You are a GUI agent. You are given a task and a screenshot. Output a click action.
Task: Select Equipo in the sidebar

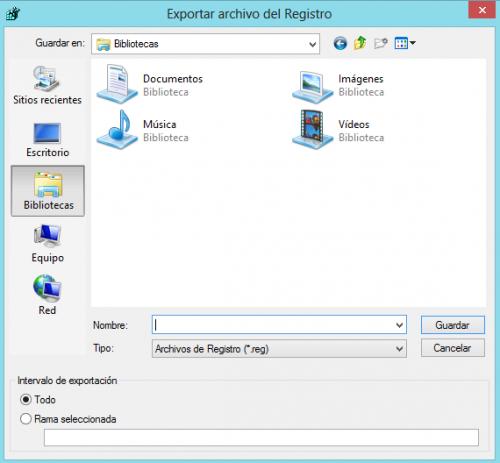point(47,243)
